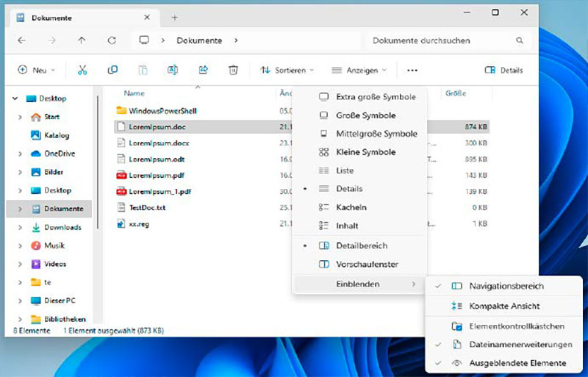Select the TestDoc.txt file

[x=148, y=208]
